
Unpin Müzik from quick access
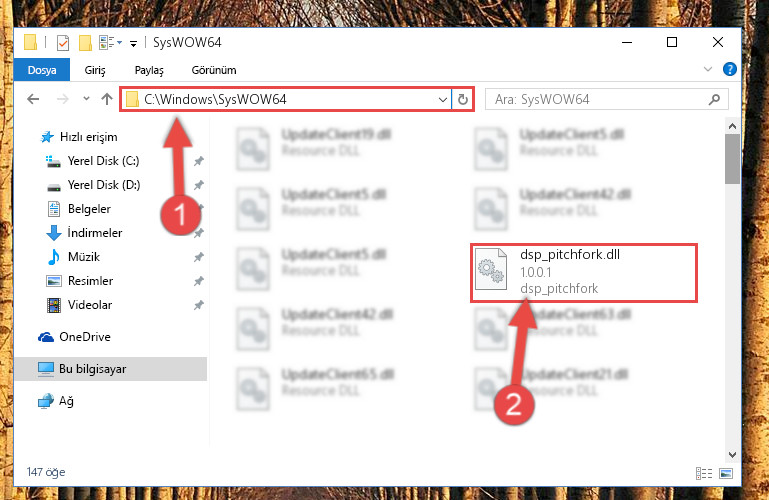(x=199, y=257)
